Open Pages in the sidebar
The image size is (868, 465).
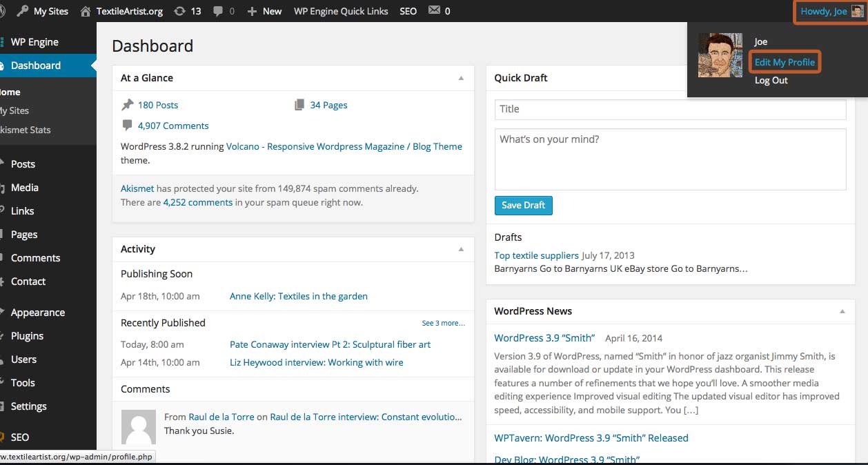(24, 235)
